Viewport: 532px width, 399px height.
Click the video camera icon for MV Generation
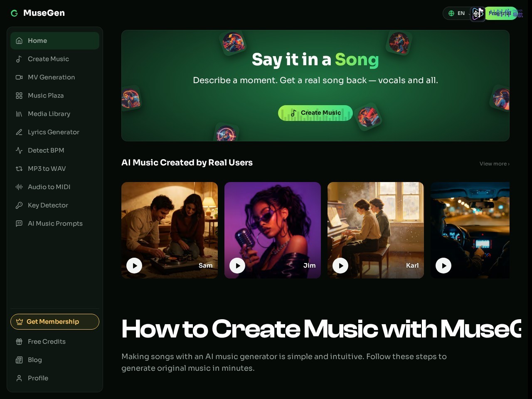click(19, 77)
